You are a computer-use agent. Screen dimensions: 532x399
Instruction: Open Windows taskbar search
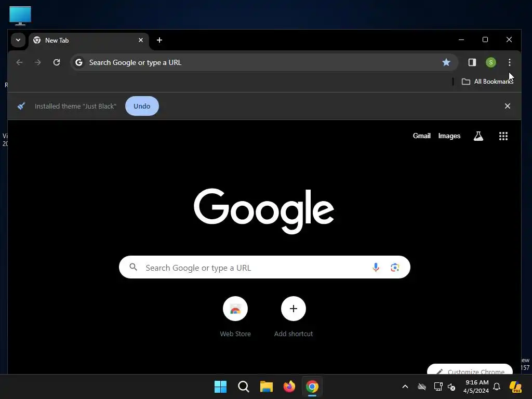coord(243,387)
